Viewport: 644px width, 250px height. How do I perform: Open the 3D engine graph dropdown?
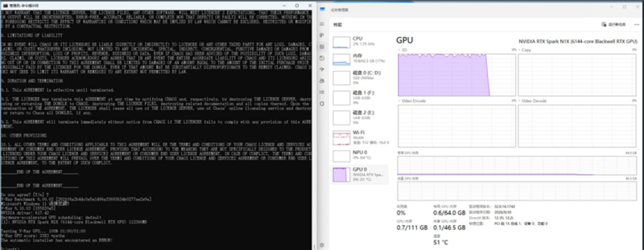(x=402, y=49)
